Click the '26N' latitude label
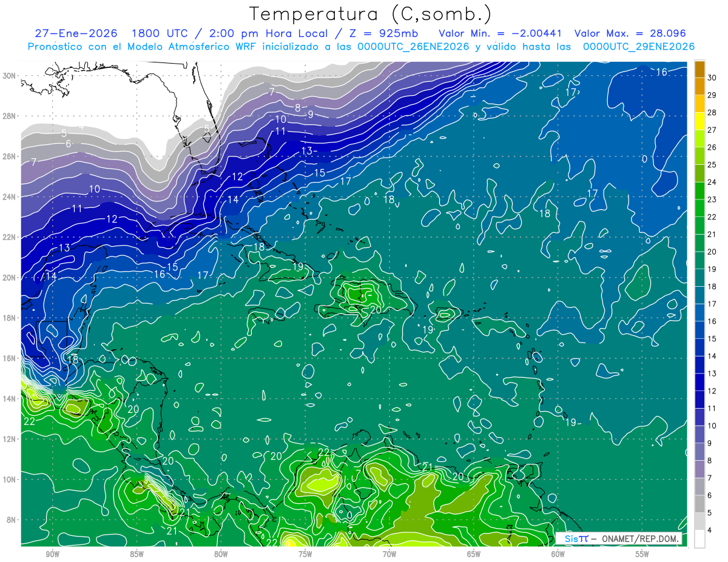The height and width of the screenshot is (562, 728). [x=9, y=156]
